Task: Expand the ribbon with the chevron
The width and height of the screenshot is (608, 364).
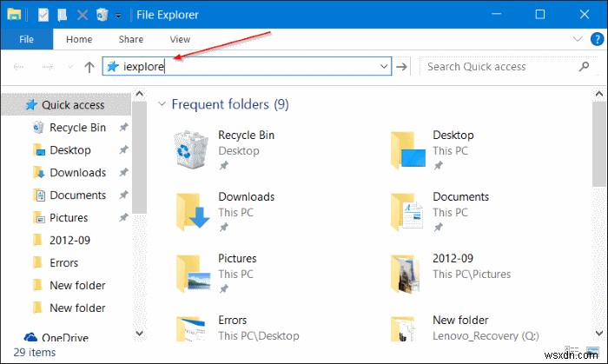Action: 578,39
